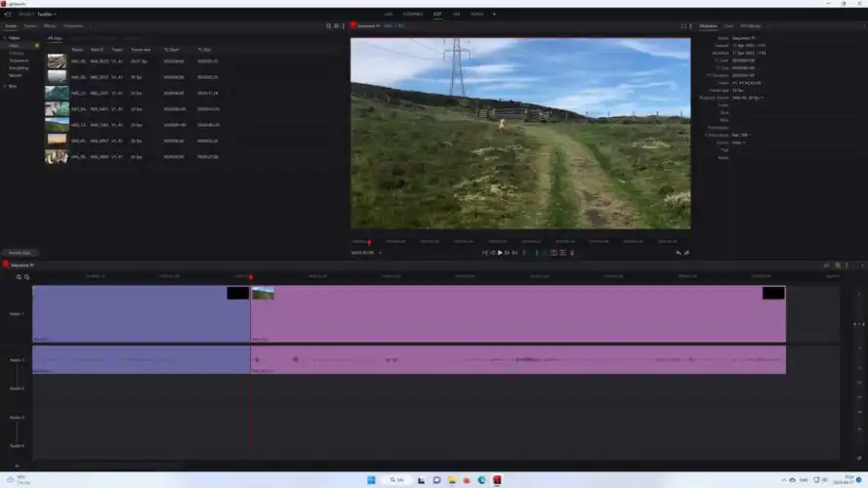The image size is (868, 488).
Task: Toggle fullscreen on the sequence viewer
Action: (682, 25)
